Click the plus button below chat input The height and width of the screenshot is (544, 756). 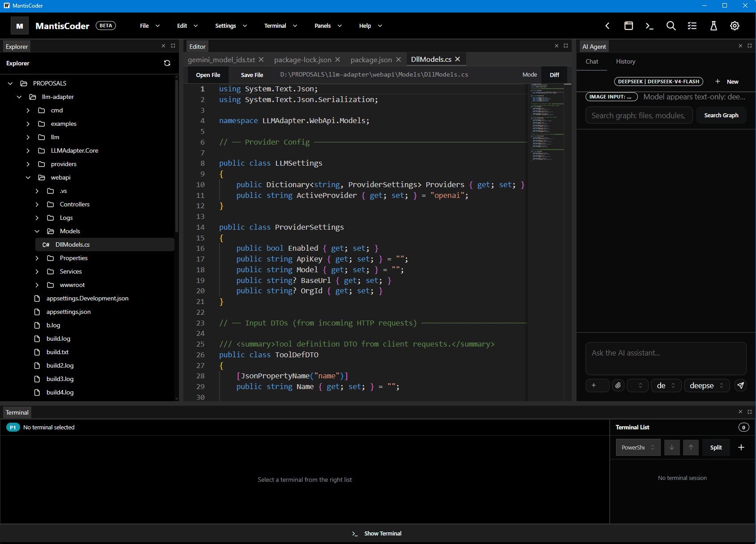[x=597, y=386]
